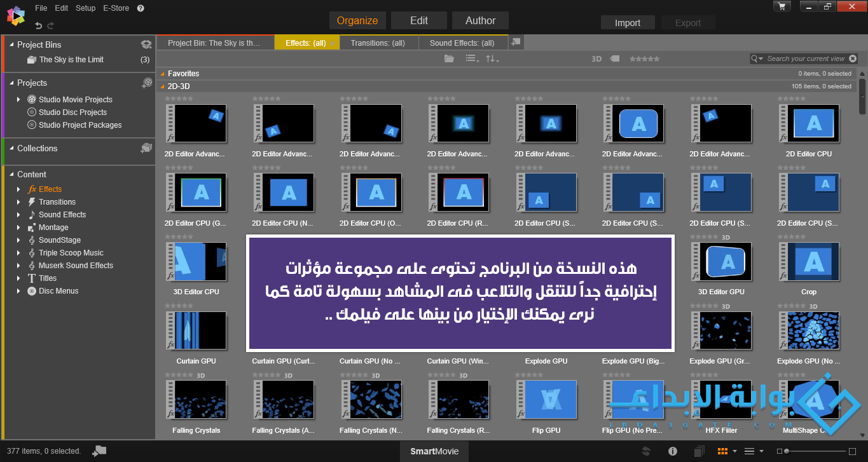Click the new project icon beside Projects
The width and height of the screenshot is (868, 462).
point(147,83)
